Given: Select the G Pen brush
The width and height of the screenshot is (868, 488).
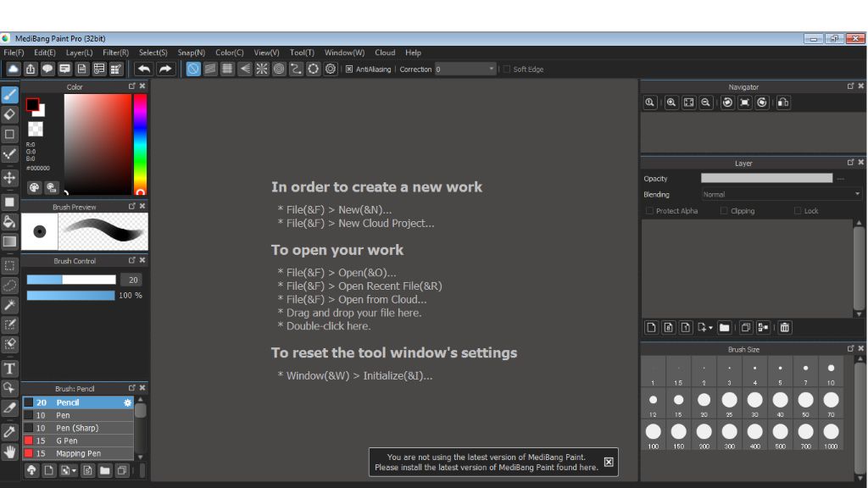Looking at the screenshot, I should 78,441.
